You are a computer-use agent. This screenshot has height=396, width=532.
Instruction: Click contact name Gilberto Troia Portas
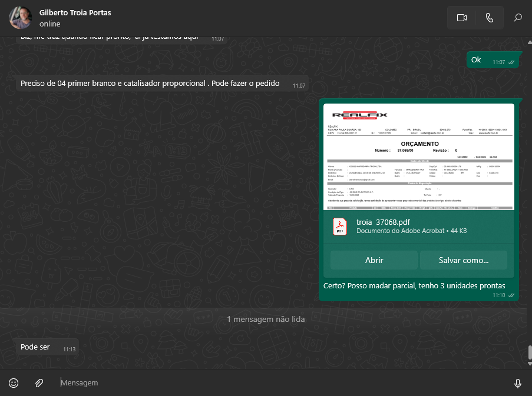point(75,12)
